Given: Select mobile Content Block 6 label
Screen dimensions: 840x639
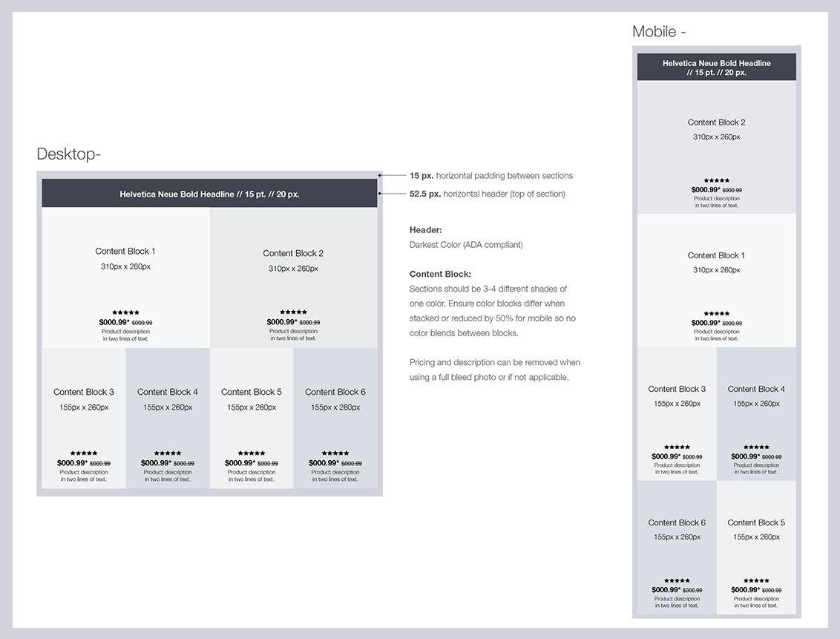Looking at the screenshot, I should click(x=677, y=522).
